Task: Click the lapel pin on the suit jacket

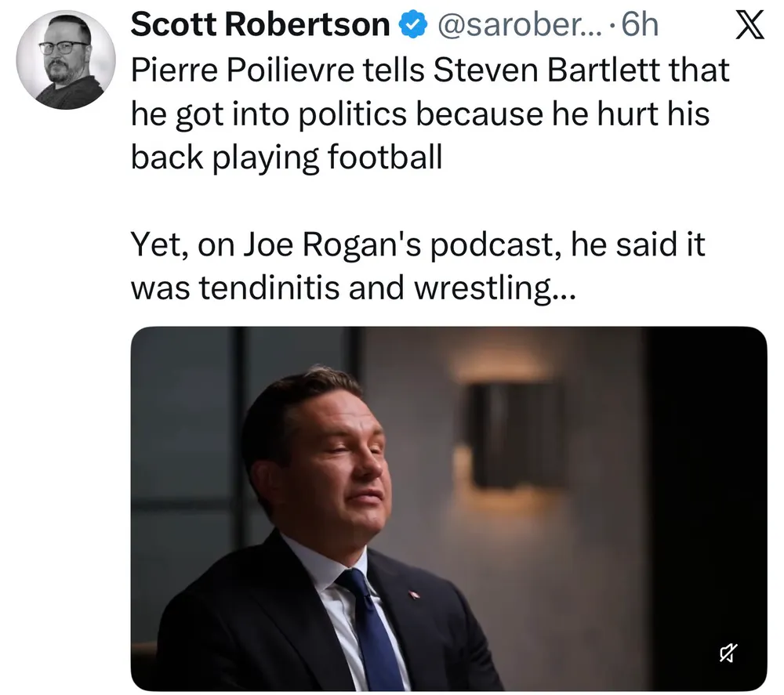Action: 415,595
